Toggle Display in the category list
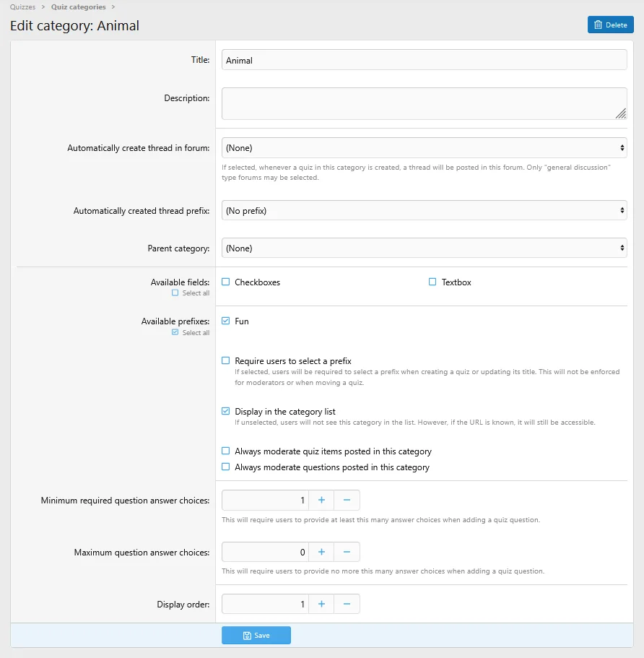This screenshot has width=644, height=658. (226, 412)
